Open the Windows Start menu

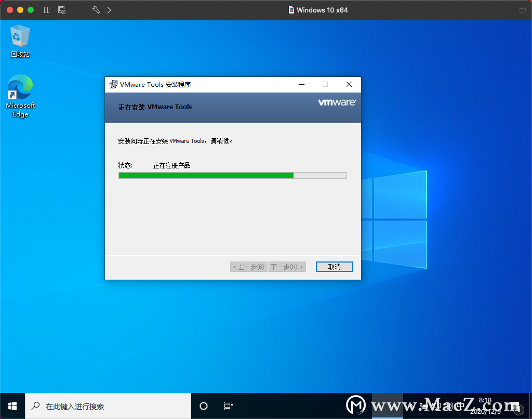12,406
